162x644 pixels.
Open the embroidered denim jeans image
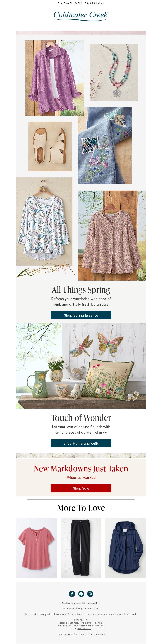pos(105,145)
